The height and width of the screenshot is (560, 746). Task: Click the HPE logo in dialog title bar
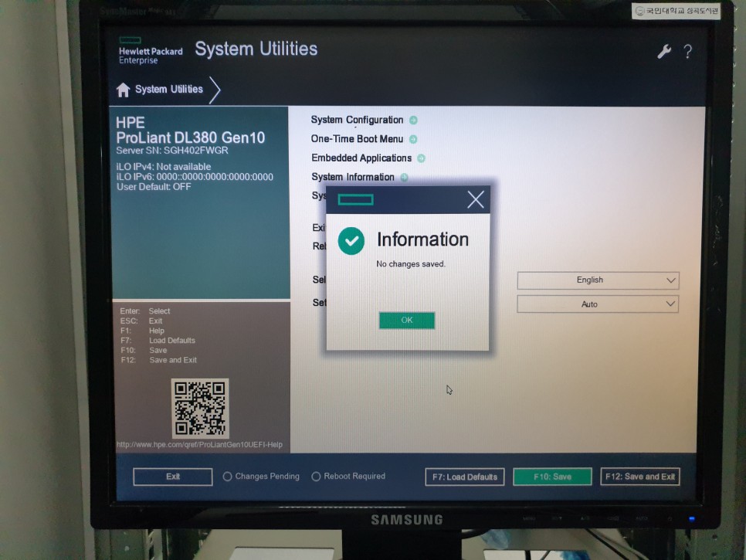click(355, 199)
